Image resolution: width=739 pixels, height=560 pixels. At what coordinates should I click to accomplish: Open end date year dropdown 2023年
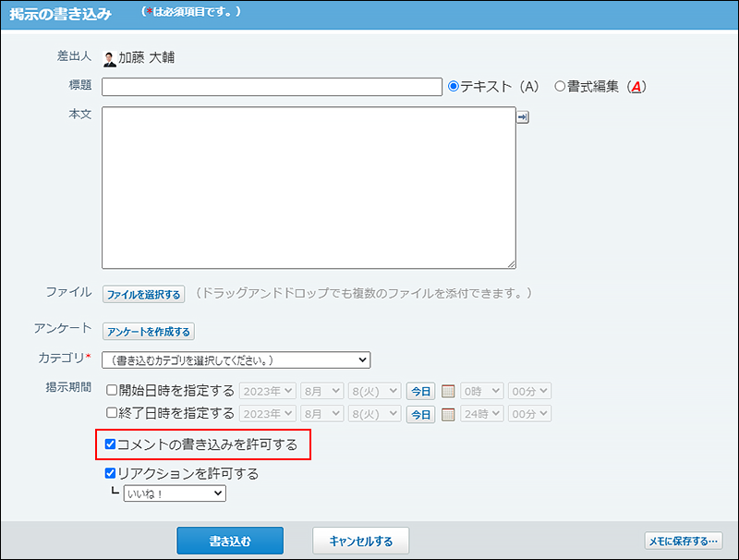click(268, 413)
